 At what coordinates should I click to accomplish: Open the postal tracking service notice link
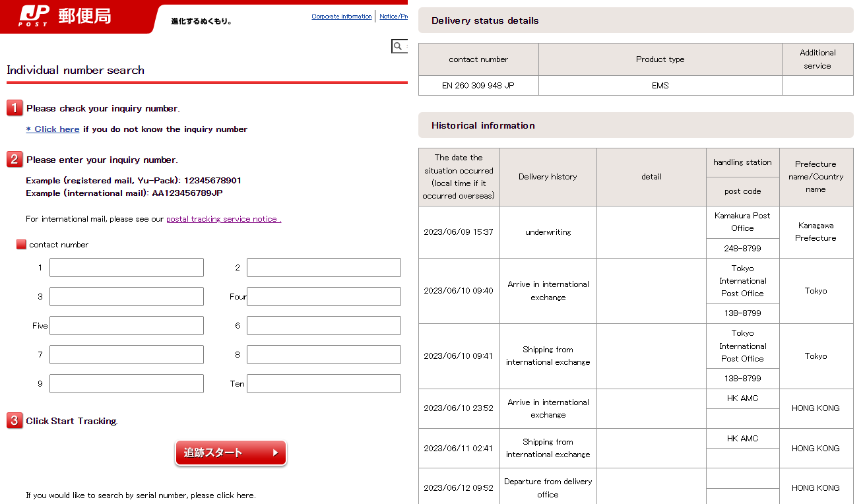224,219
